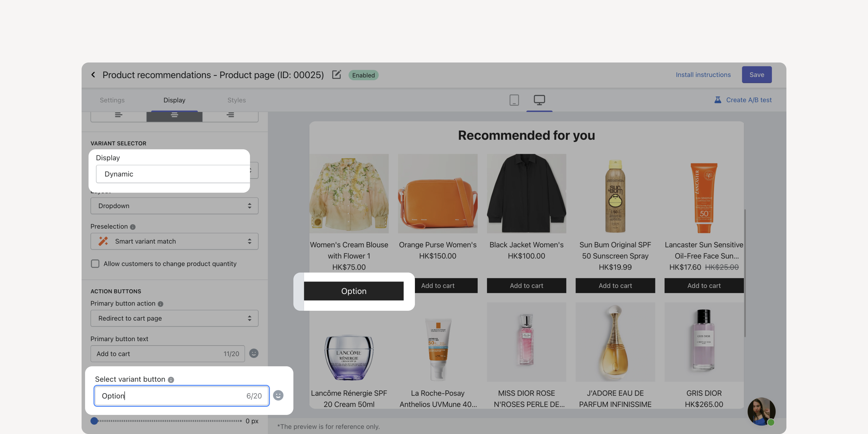This screenshot has width=868, height=434.
Task: Switch to the Display tab
Action: click(x=174, y=100)
